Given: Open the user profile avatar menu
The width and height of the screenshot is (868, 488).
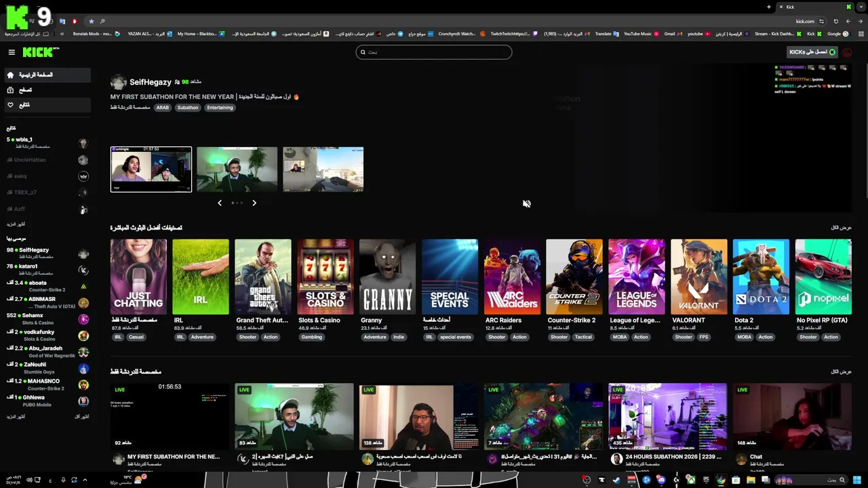Looking at the screenshot, I should tap(847, 52).
